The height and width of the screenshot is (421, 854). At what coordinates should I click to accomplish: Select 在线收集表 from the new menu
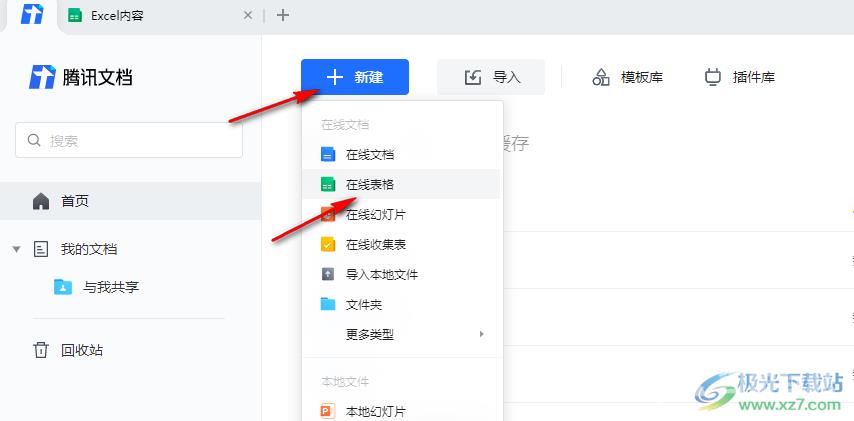[x=402, y=245]
